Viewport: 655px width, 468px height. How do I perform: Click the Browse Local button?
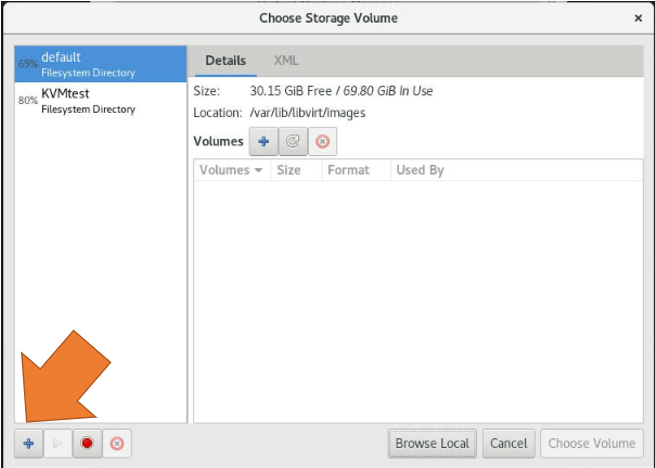(x=432, y=443)
